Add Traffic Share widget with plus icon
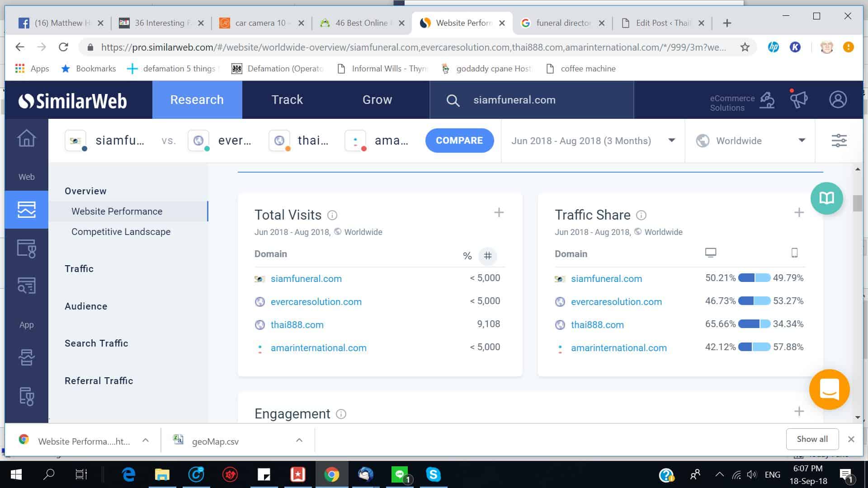Screen dimensions: 868x488 click(x=799, y=212)
